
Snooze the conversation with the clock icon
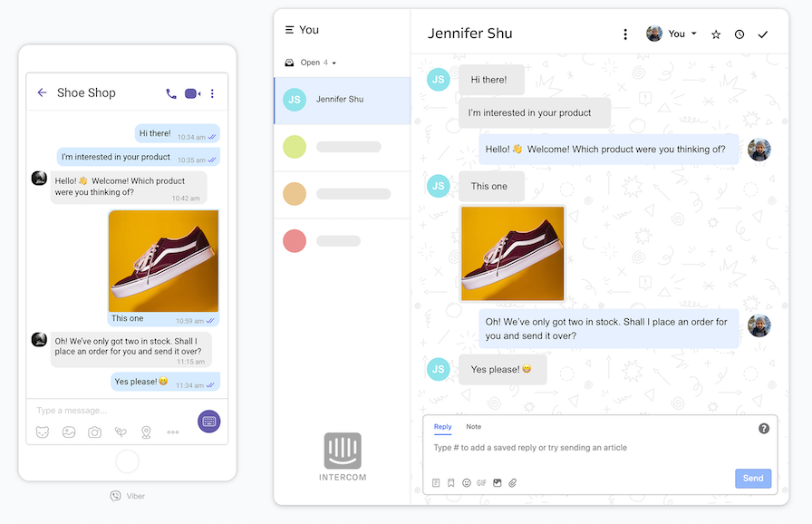point(739,34)
